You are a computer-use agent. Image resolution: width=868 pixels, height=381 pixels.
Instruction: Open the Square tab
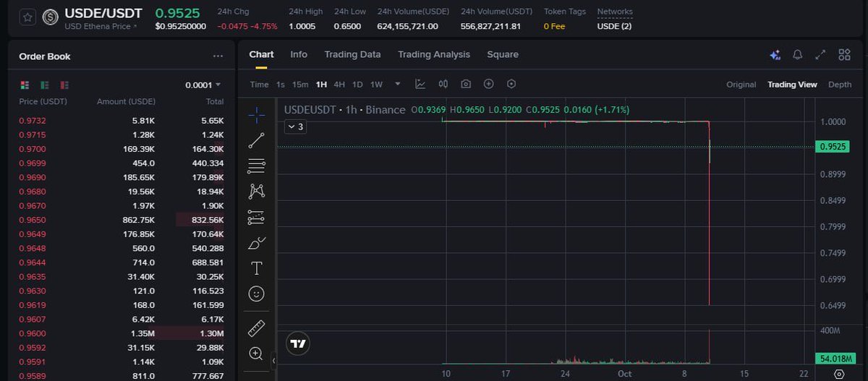click(x=503, y=54)
